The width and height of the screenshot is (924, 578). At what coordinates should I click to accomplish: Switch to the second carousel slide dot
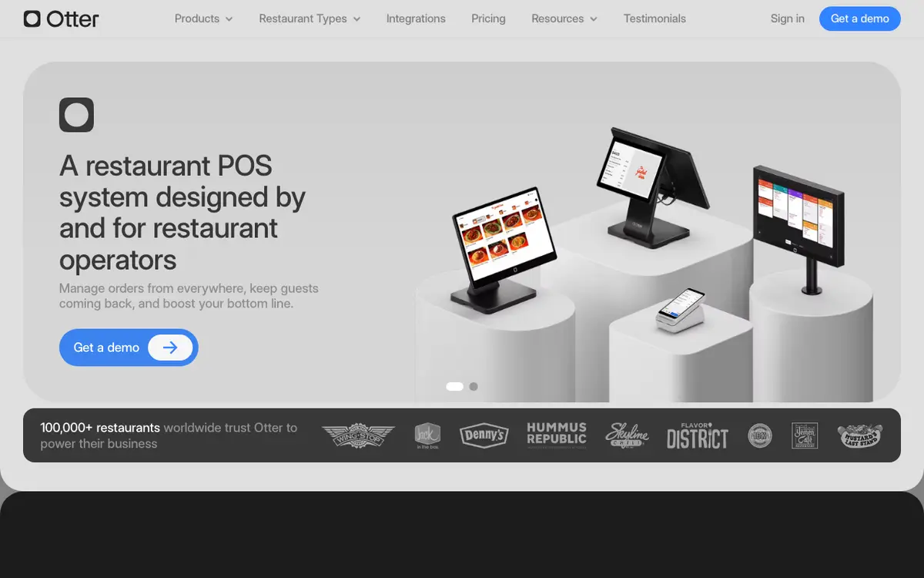coord(474,387)
